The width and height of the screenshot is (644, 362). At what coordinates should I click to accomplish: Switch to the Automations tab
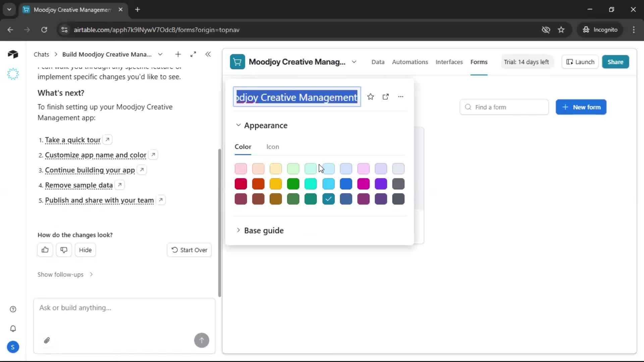410,62
